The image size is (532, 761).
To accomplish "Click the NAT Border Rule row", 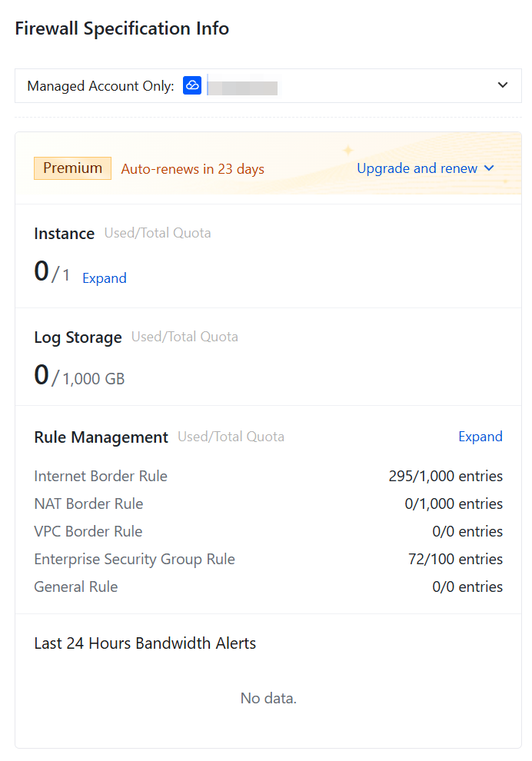I will 268,503.
